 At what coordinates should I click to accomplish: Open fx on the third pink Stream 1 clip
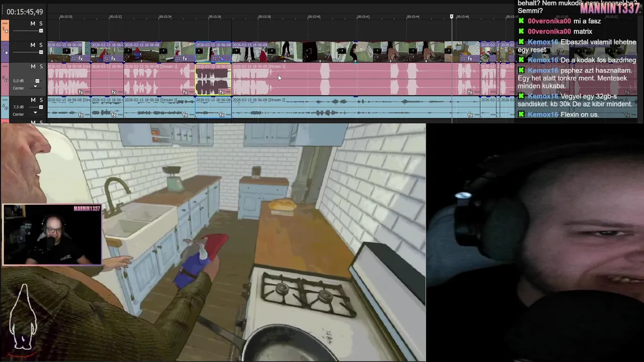[185, 92]
